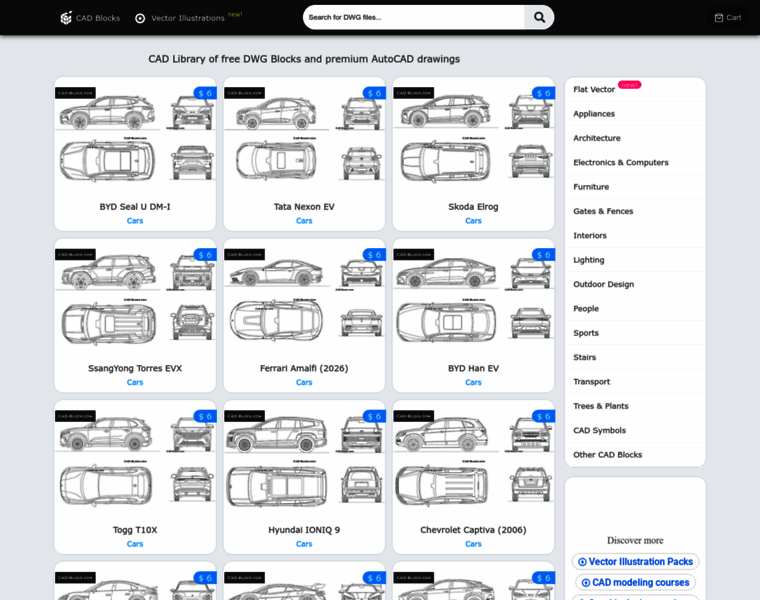The image size is (760, 600).
Task: Go to the Trees & Plants category
Action: pyautogui.click(x=635, y=406)
